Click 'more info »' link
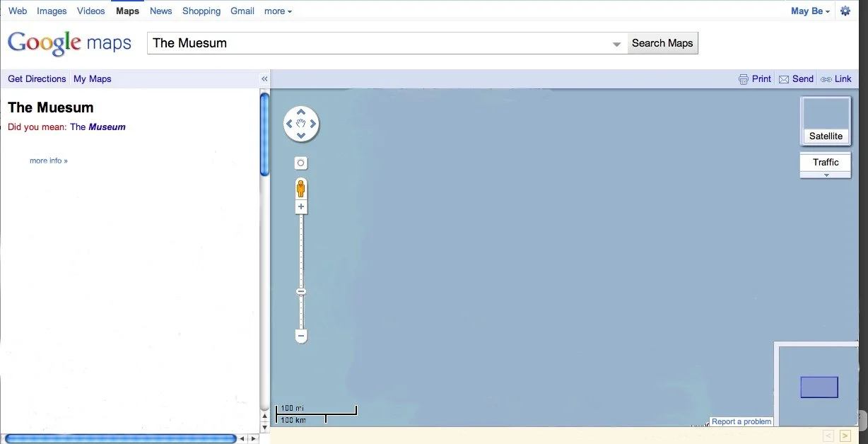The height and width of the screenshot is (444, 868). click(49, 160)
